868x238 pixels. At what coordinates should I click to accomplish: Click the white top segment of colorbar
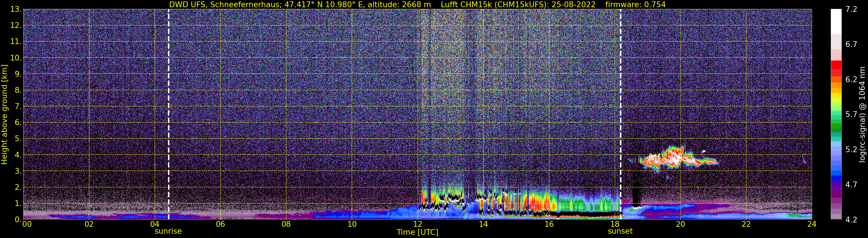(x=836, y=21)
